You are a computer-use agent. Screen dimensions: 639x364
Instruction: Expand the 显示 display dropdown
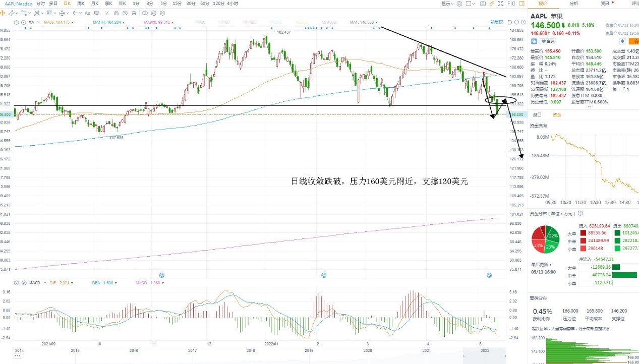click(448, 4)
